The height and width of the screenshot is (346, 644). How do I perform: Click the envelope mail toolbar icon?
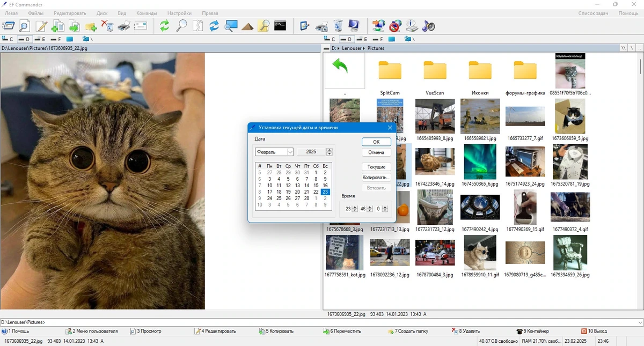pyautogui.click(x=141, y=25)
